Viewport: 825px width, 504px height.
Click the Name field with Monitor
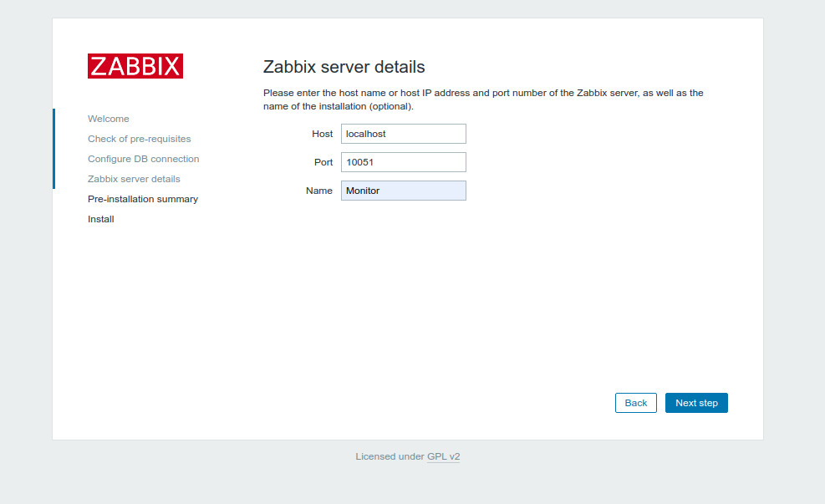pos(404,191)
